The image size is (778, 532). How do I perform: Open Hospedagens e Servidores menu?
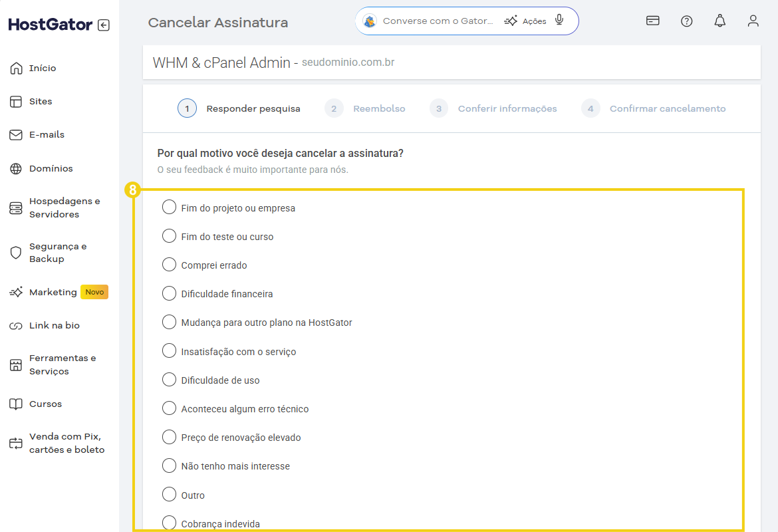click(x=64, y=207)
